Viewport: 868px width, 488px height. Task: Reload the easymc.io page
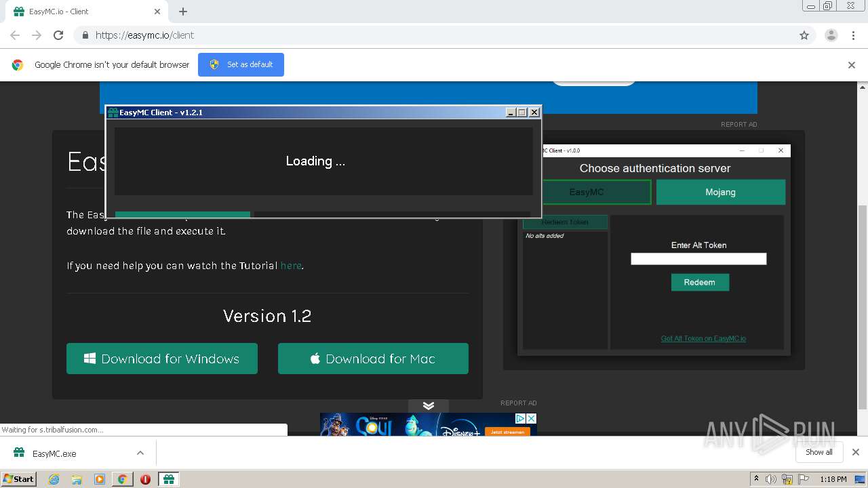click(x=58, y=35)
